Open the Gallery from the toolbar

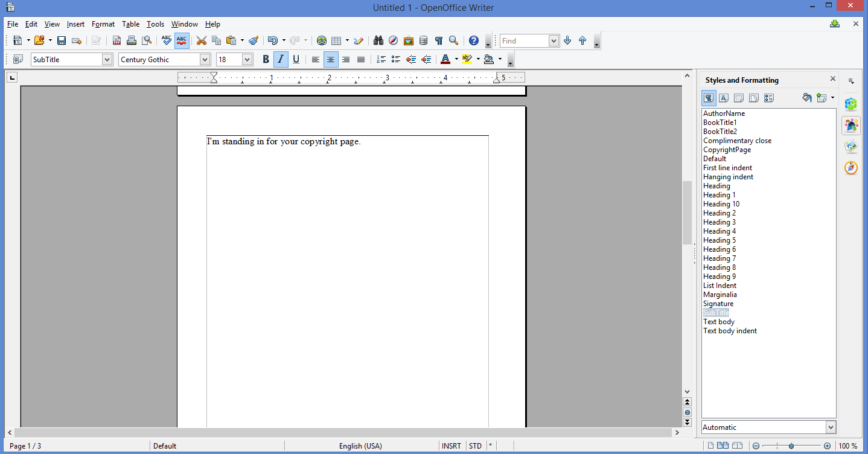click(409, 40)
